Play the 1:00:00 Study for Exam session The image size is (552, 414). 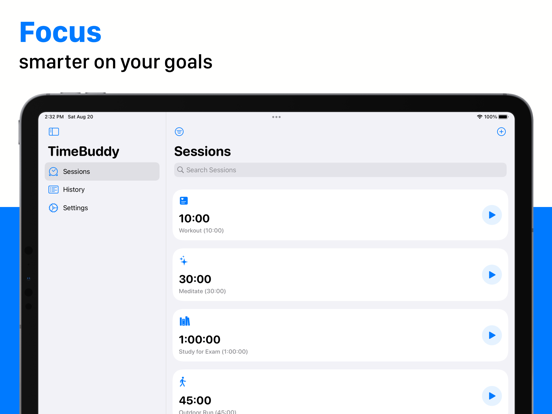pos(491,335)
